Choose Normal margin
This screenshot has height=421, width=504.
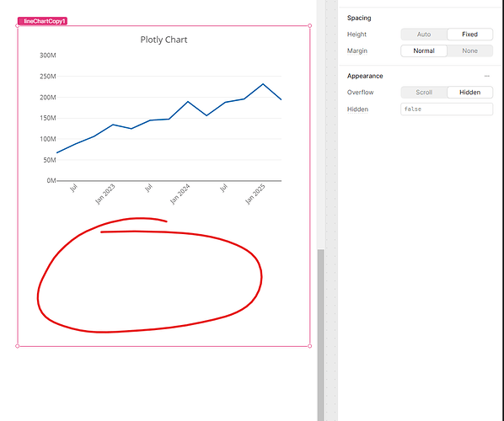pyautogui.click(x=424, y=51)
